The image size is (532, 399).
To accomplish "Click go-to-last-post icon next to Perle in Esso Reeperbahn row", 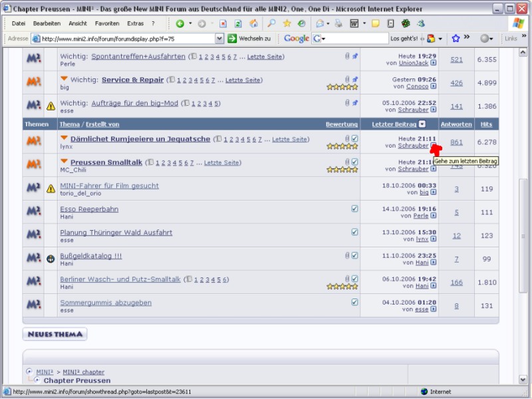I will 434,216.
